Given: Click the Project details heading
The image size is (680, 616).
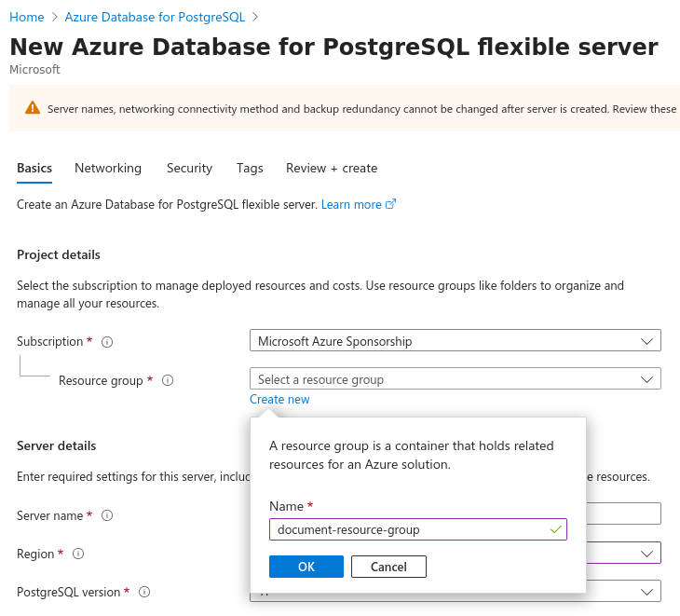Looking at the screenshot, I should coord(59,254).
